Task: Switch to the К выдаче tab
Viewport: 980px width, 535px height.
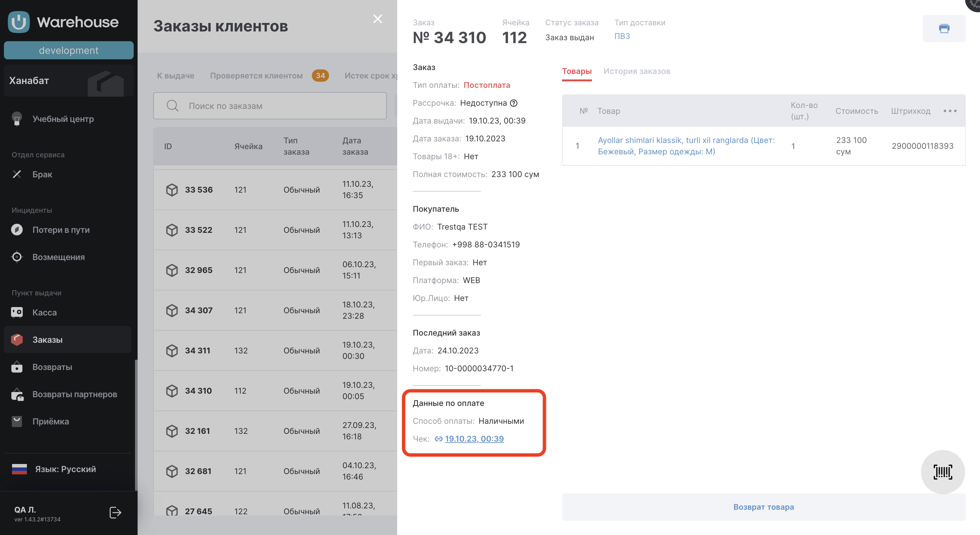Action: point(175,76)
